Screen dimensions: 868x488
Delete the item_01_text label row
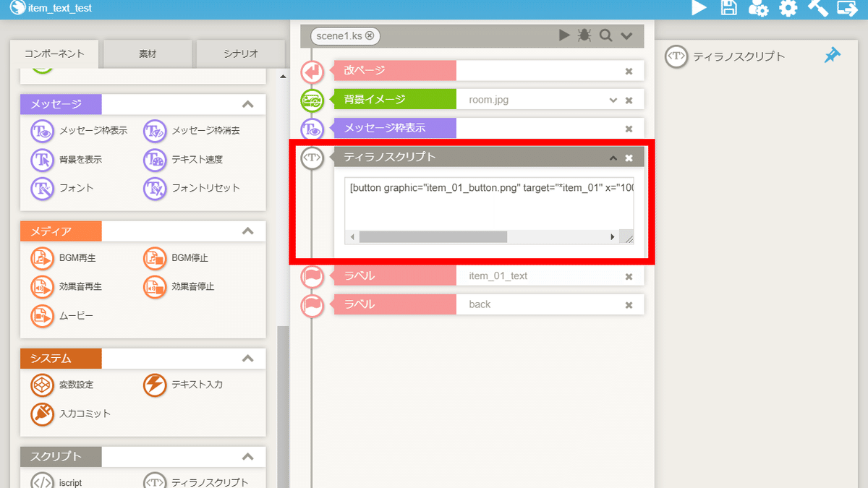(x=629, y=277)
